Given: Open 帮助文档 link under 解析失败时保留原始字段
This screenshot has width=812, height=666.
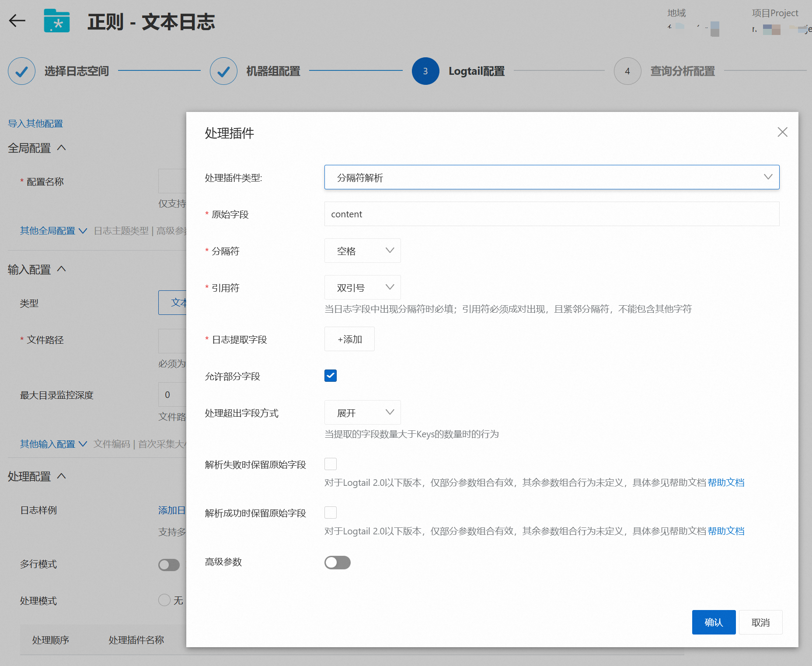Looking at the screenshot, I should tap(726, 482).
